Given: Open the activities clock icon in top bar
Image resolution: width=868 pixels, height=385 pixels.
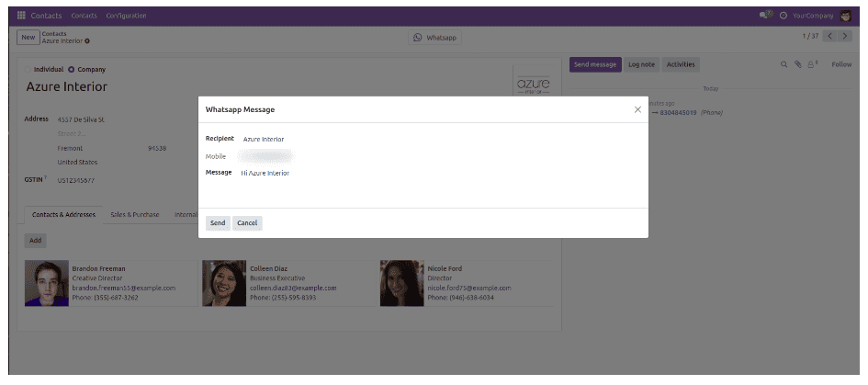Looking at the screenshot, I should (783, 16).
